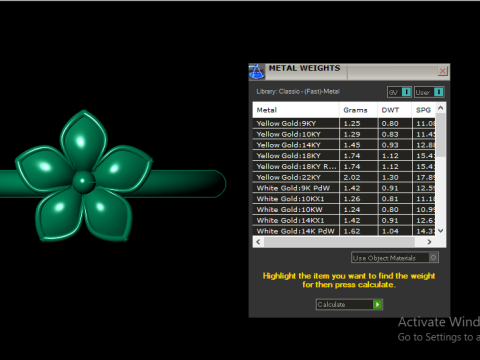This screenshot has width=480, height=360.
Task: Select the White Gold:9K PdW row
Action: coord(344,188)
